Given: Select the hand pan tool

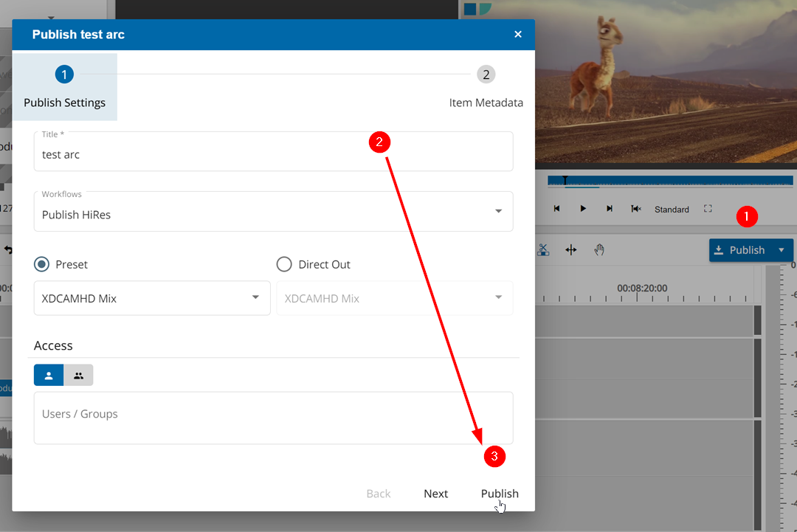Looking at the screenshot, I should click(x=599, y=250).
